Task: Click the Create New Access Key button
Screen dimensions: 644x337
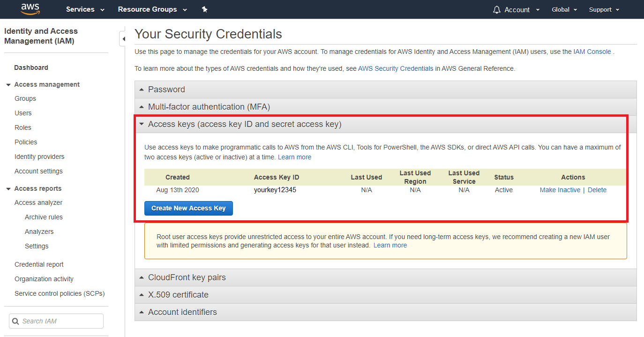Action: coord(188,208)
